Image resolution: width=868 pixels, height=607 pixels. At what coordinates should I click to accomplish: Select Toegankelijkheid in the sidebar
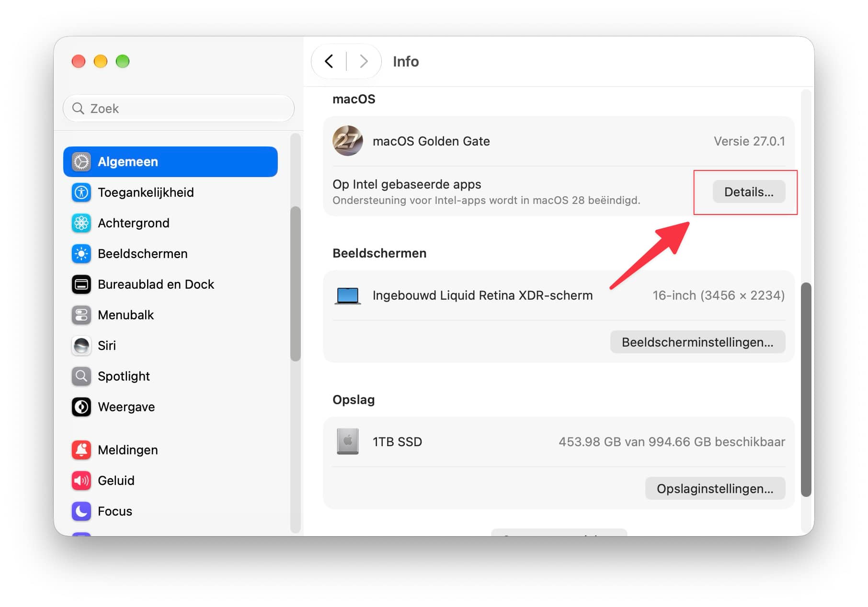(171, 192)
